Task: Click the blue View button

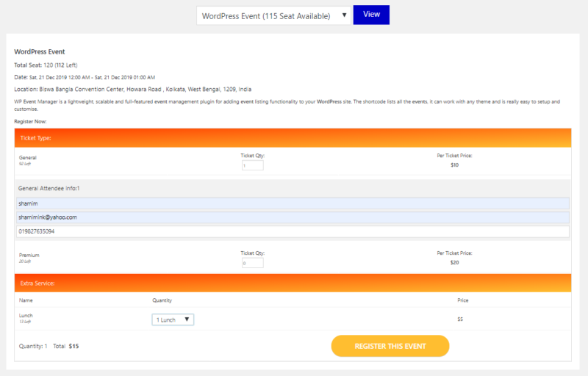Action: coord(371,15)
